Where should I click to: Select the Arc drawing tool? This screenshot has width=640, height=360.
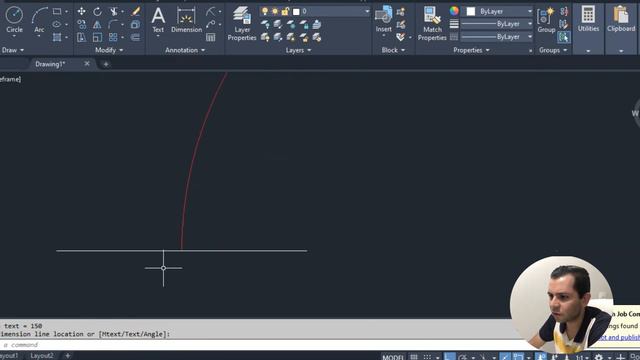39,19
